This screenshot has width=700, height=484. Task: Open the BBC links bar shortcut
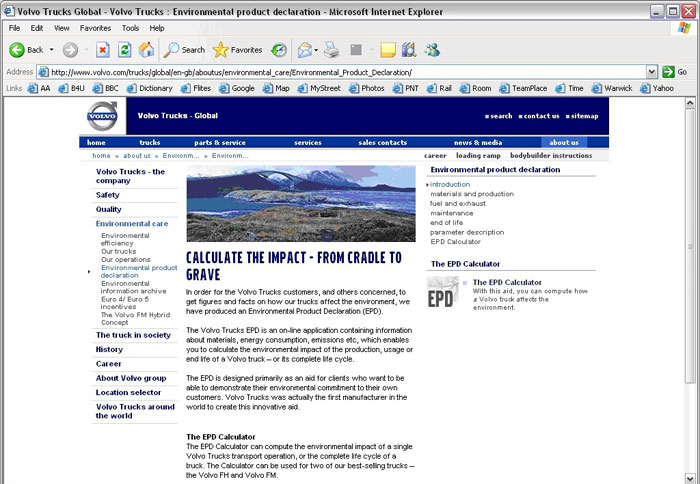(x=106, y=88)
